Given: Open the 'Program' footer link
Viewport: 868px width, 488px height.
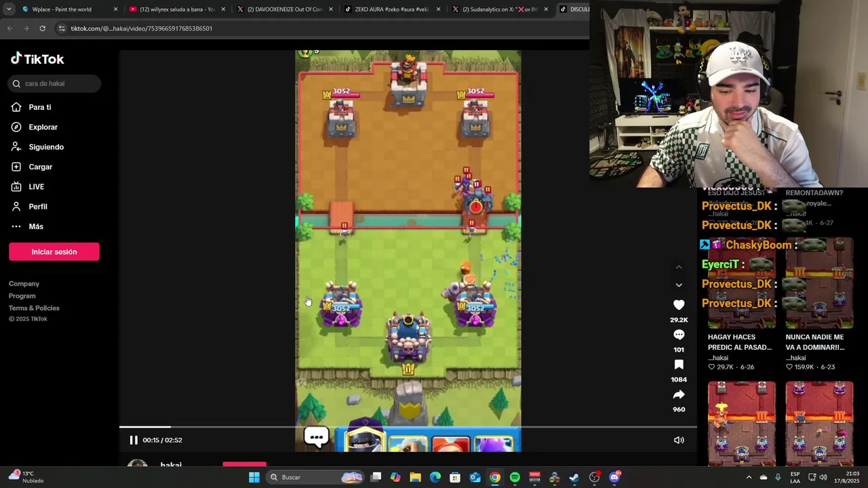Looking at the screenshot, I should pos(22,296).
